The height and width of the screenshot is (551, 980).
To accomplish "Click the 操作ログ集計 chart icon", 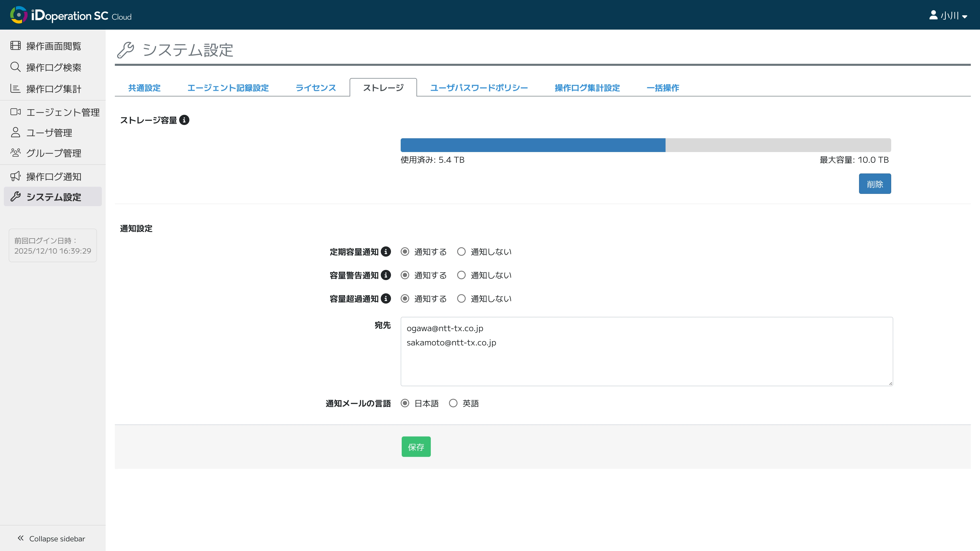I will [16, 89].
